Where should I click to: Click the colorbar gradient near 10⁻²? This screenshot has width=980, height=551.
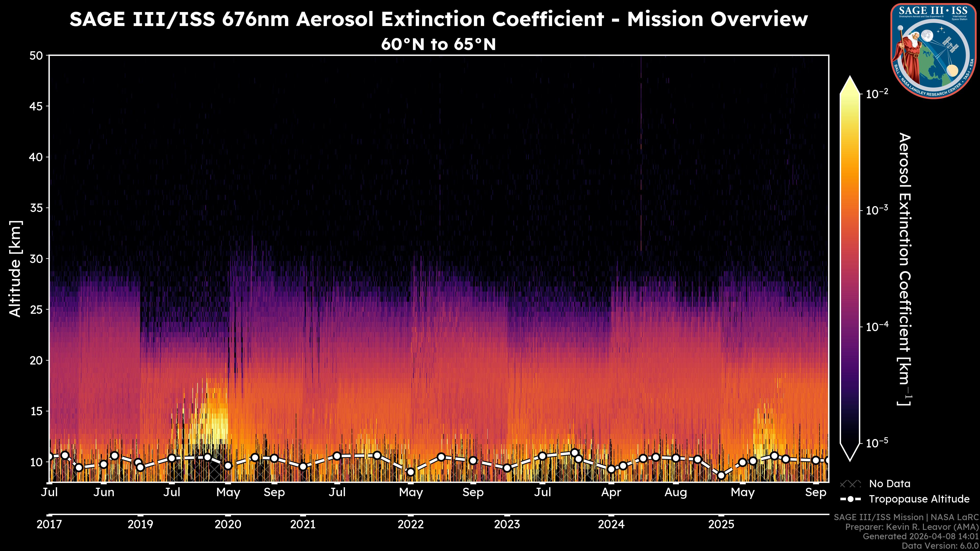tap(850, 100)
